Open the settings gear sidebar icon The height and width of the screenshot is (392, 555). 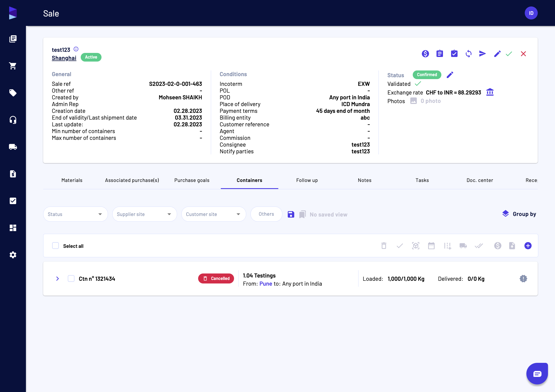pos(13,255)
